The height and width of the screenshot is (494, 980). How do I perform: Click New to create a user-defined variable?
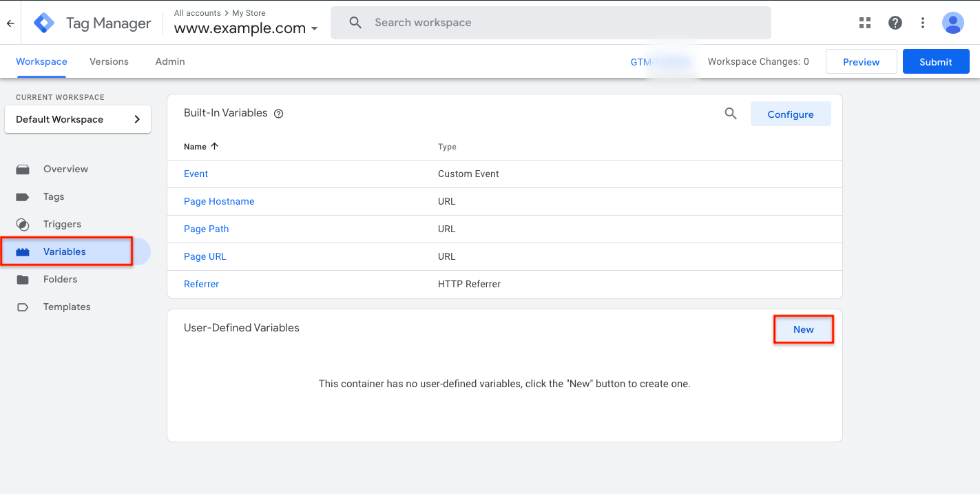point(803,329)
